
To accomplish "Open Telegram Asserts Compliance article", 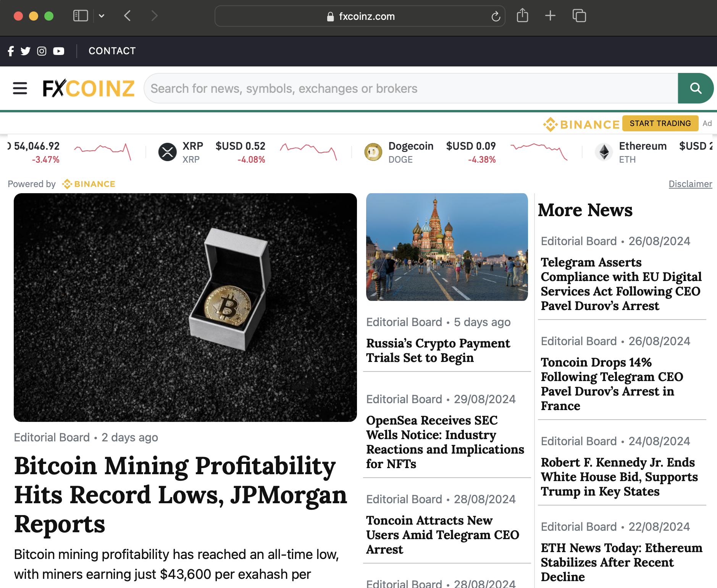I will pyautogui.click(x=621, y=284).
